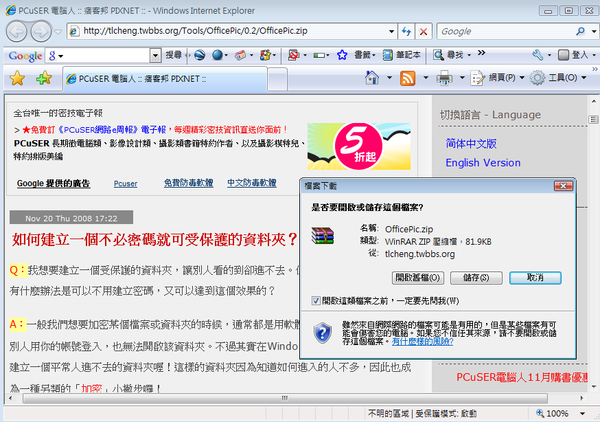Click the 尋找 find button on the Google Toolbar
600x422 pixels.
(452, 55)
